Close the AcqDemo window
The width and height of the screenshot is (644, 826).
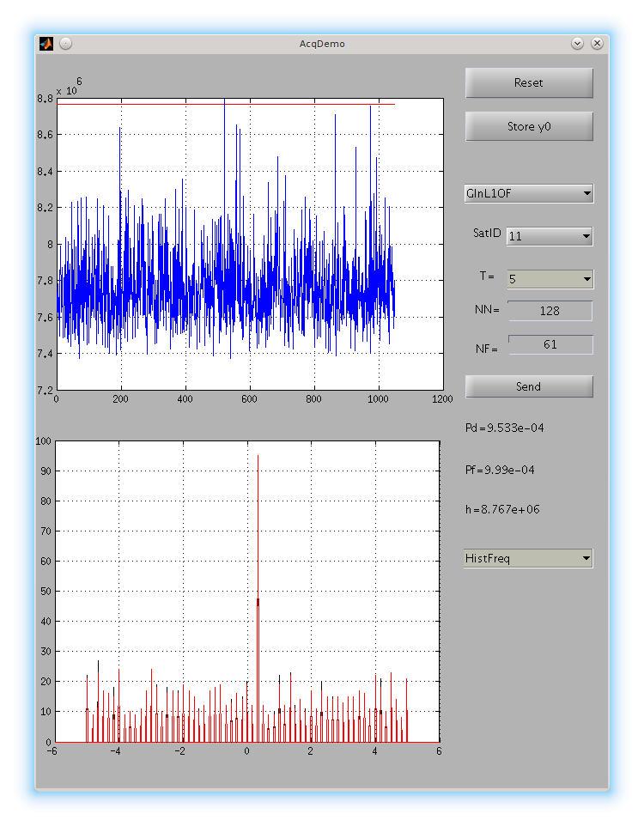coord(597,43)
